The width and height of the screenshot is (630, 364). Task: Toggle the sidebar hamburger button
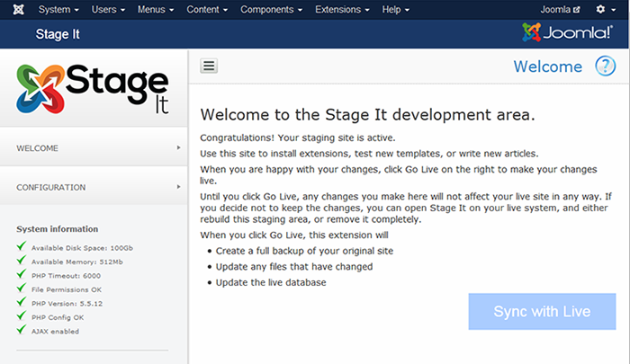pos(209,66)
